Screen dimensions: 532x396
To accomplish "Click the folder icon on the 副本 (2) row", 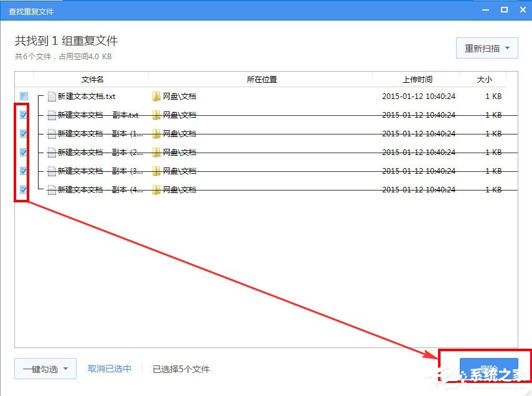I will 156,152.
